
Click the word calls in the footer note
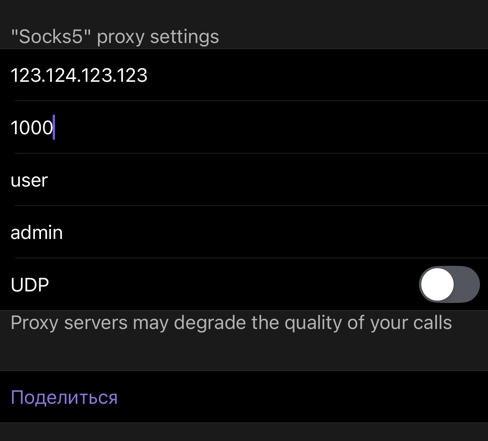(433, 323)
